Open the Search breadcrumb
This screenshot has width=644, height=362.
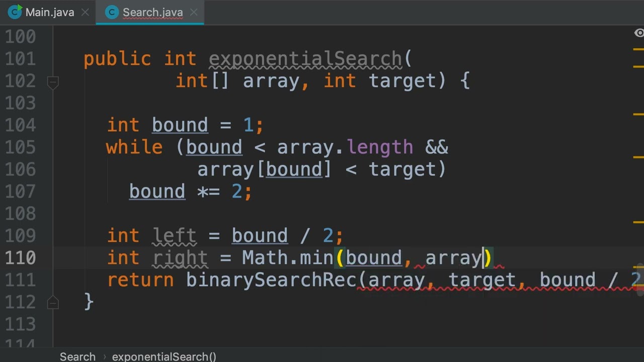[77, 356]
